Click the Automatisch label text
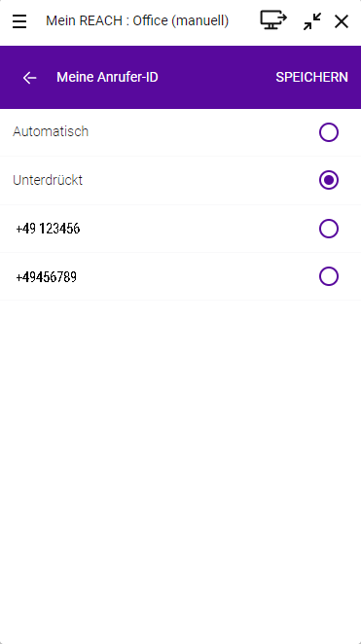 [x=51, y=132]
